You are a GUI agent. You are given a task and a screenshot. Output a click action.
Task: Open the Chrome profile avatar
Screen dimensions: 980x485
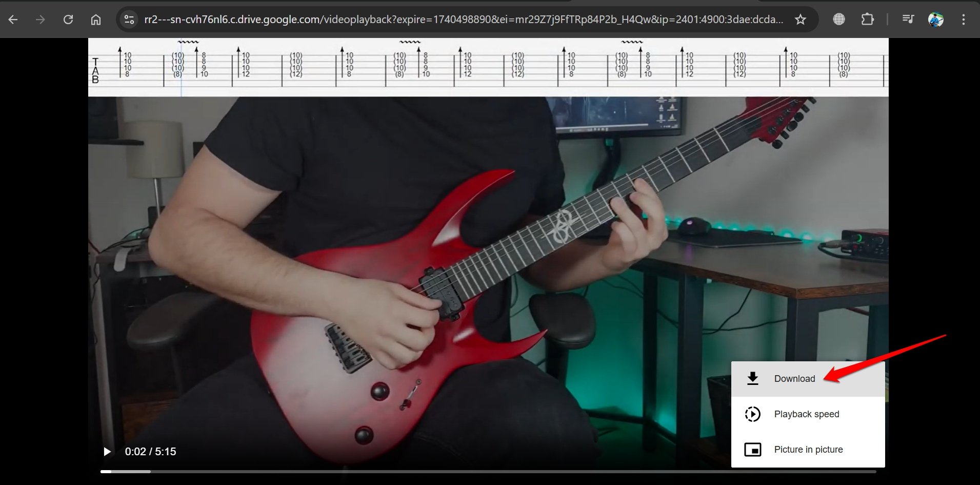936,20
